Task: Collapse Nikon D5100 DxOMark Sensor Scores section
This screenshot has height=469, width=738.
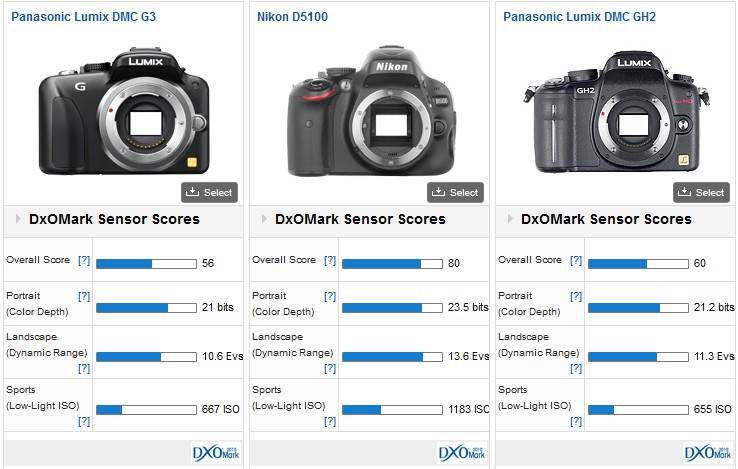Action: (x=264, y=219)
